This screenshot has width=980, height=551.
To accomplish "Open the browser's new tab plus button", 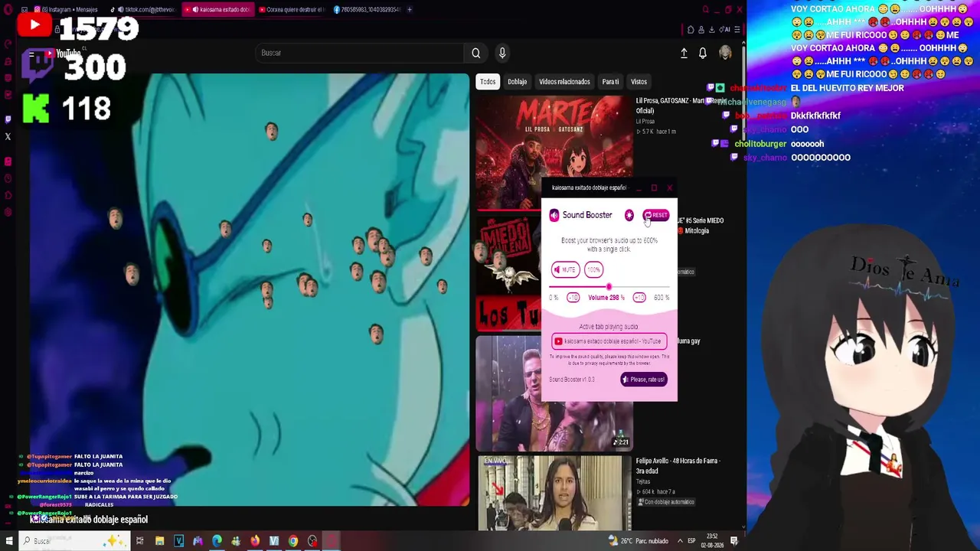I will (410, 9).
